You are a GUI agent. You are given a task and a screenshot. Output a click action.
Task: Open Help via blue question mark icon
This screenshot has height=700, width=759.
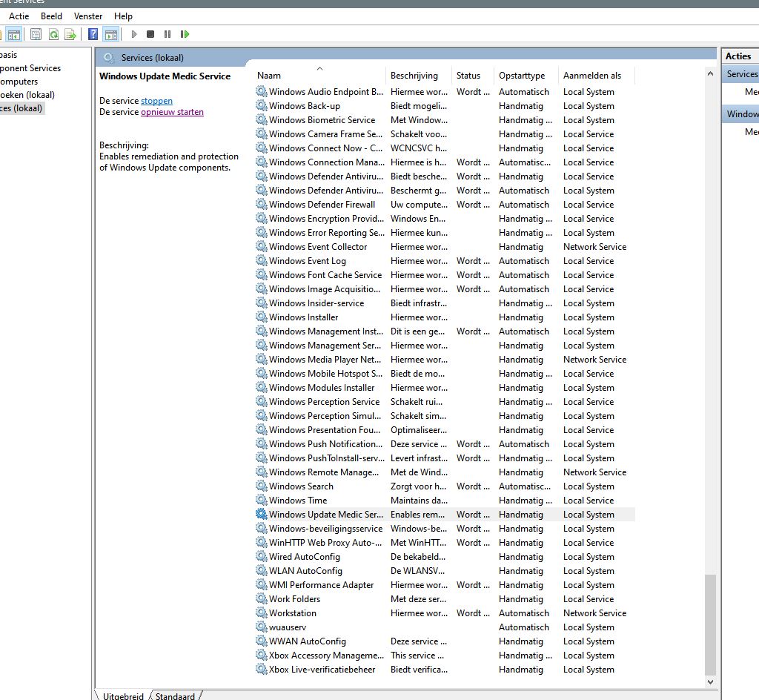[93, 34]
